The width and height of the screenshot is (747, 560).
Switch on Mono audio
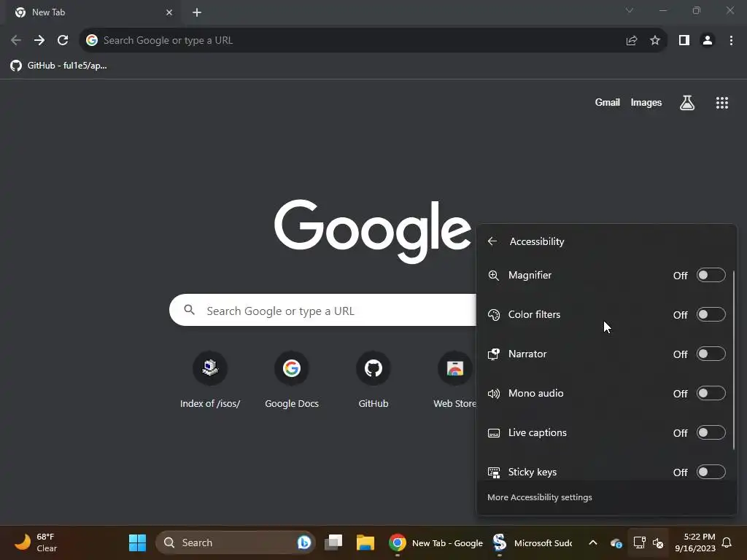click(711, 393)
